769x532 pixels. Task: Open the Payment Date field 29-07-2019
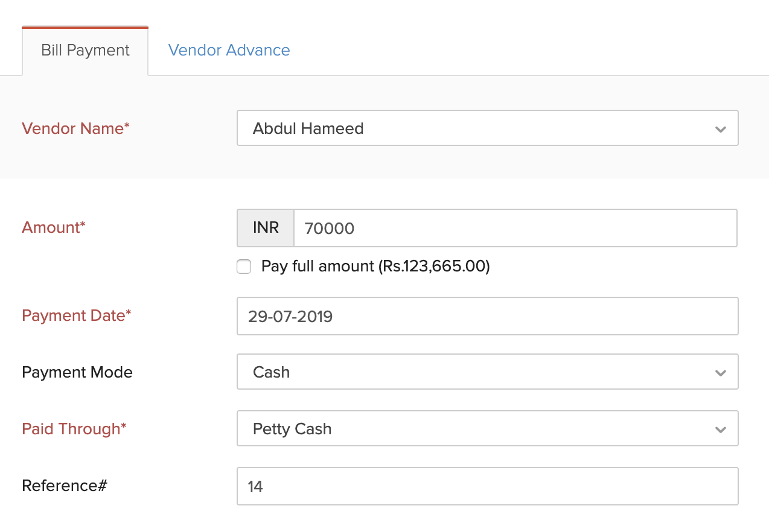[487, 316]
